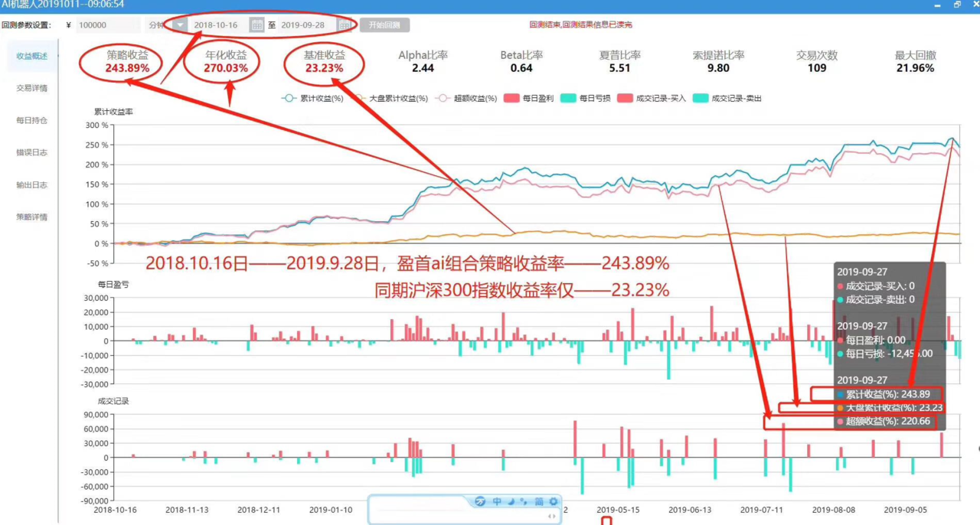The image size is (980, 525).
Task: Open the start date calendar picker
Action: click(257, 25)
